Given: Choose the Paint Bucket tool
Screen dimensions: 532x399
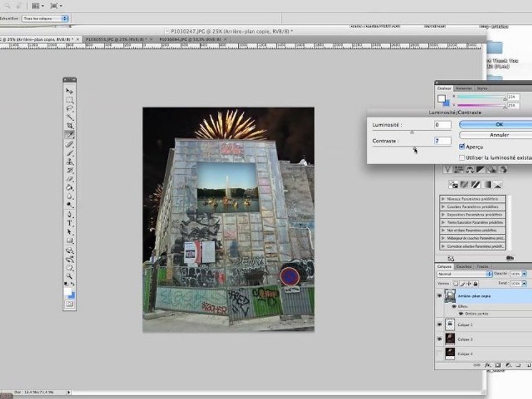Looking at the screenshot, I should tap(70, 187).
